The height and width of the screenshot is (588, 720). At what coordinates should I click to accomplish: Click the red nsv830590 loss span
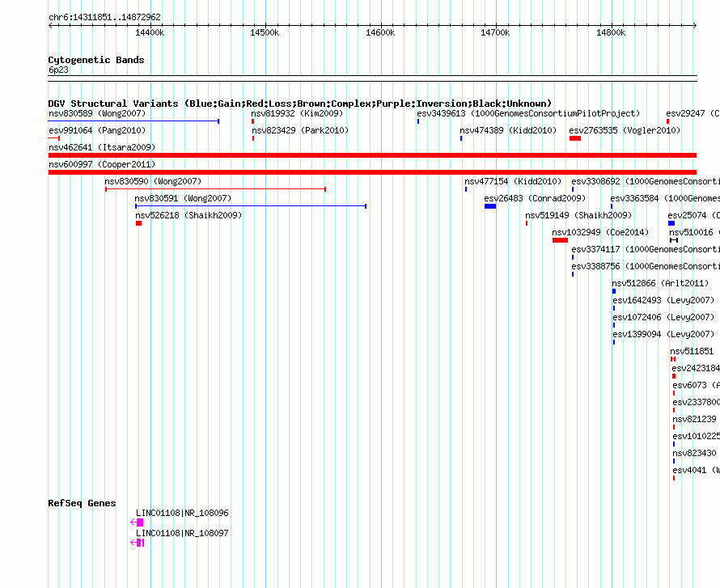pos(215,189)
